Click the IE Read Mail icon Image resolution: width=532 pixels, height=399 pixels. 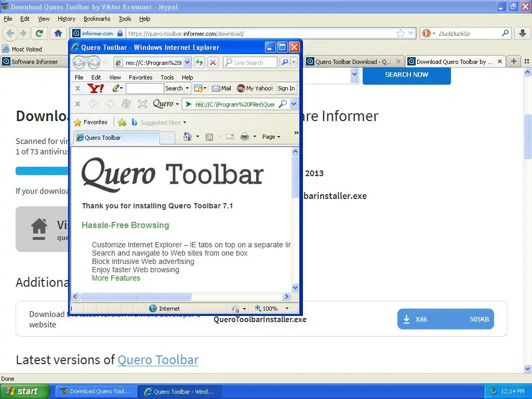[230, 137]
